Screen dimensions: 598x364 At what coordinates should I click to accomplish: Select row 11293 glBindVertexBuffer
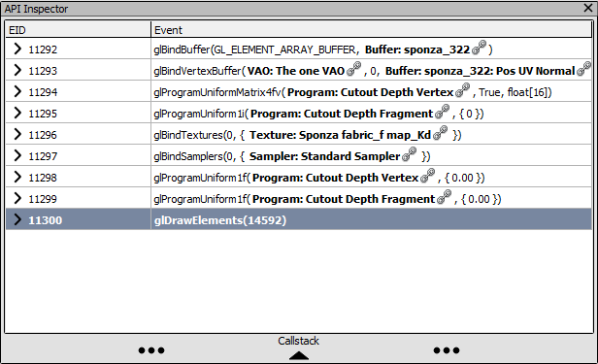pos(299,71)
